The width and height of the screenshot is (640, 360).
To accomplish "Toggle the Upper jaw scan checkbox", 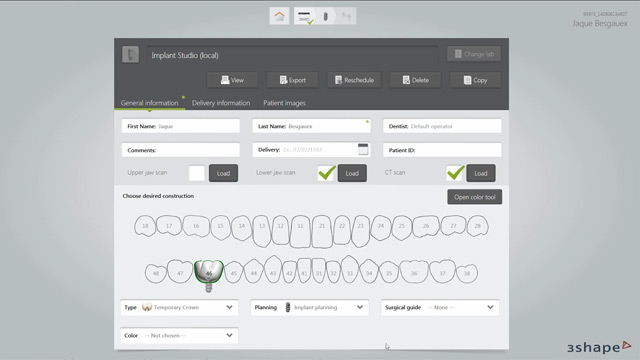I will coord(197,173).
